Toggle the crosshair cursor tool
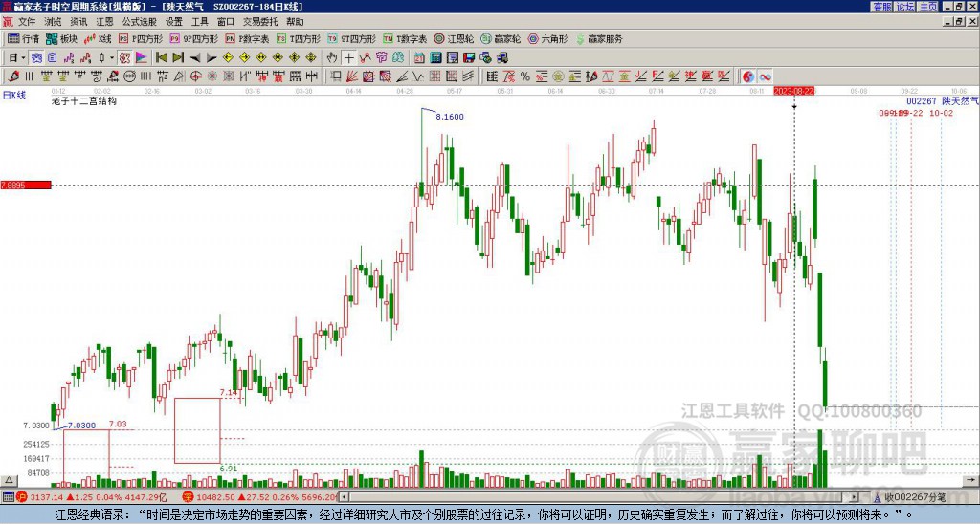The image size is (980, 524). tap(348, 58)
